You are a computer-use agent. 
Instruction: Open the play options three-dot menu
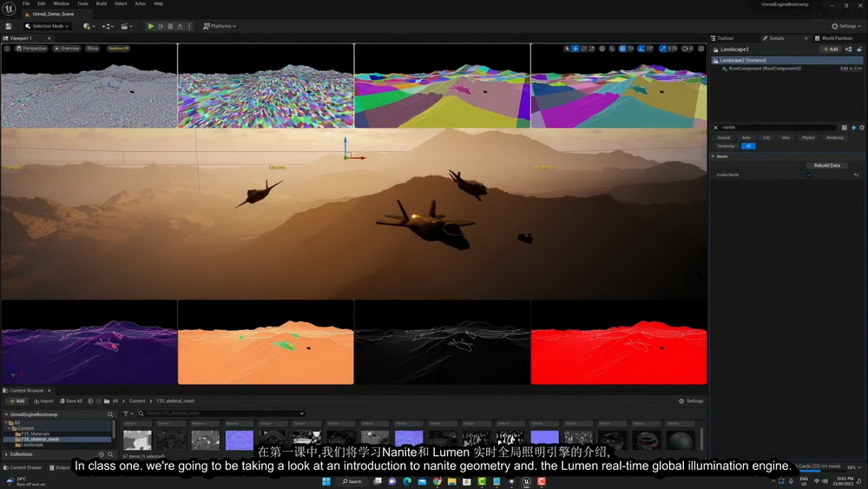click(x=188, y=26)
